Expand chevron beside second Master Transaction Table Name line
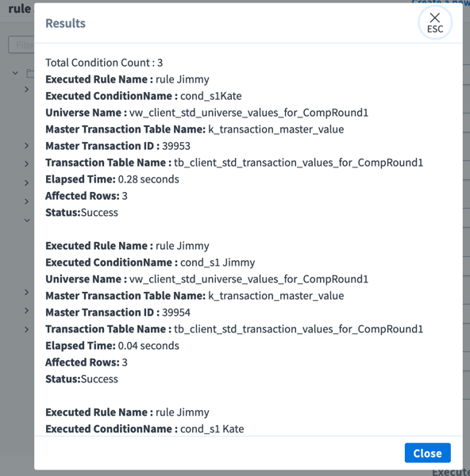 pyautogui.click(x=27, y=292)
